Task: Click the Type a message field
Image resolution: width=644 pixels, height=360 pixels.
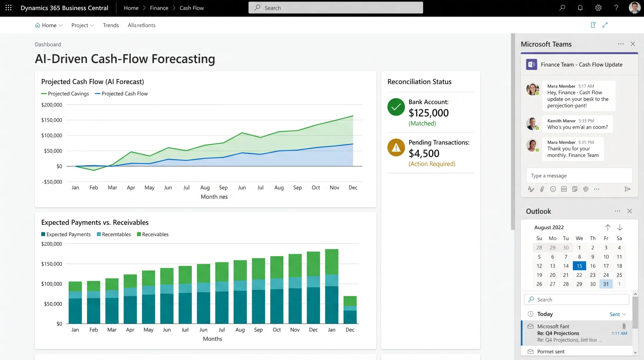Action: [x=579, y=176]
